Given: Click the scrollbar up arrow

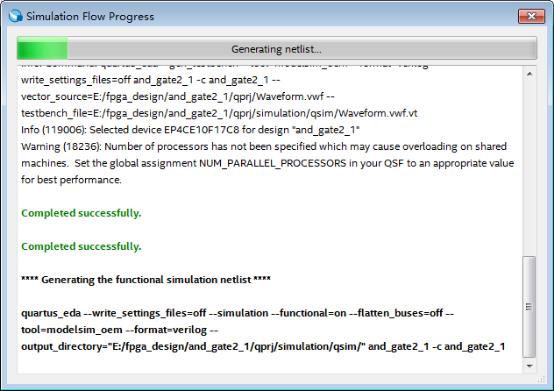Looking at the screenshot, I should coord(529,74).
